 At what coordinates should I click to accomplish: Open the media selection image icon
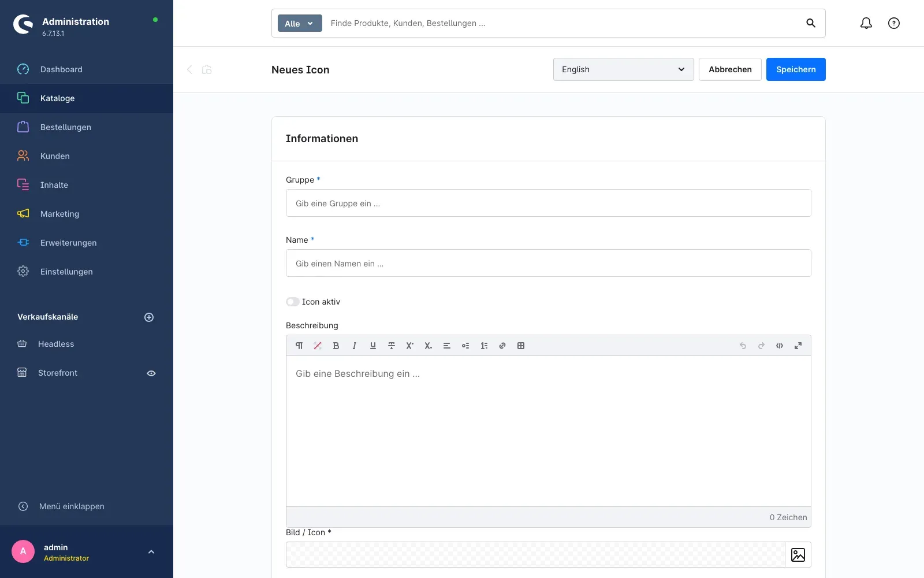(798, 555)
